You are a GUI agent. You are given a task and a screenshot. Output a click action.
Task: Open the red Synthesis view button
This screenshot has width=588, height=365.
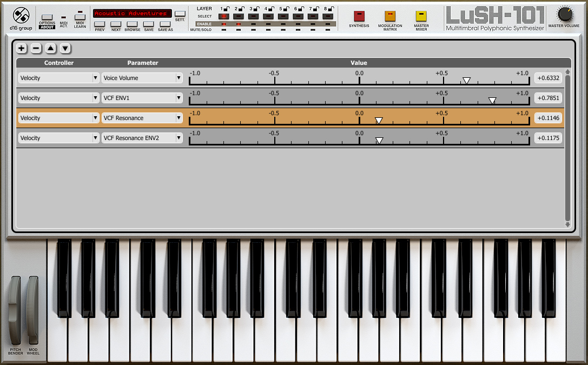[x=359, y=16]
